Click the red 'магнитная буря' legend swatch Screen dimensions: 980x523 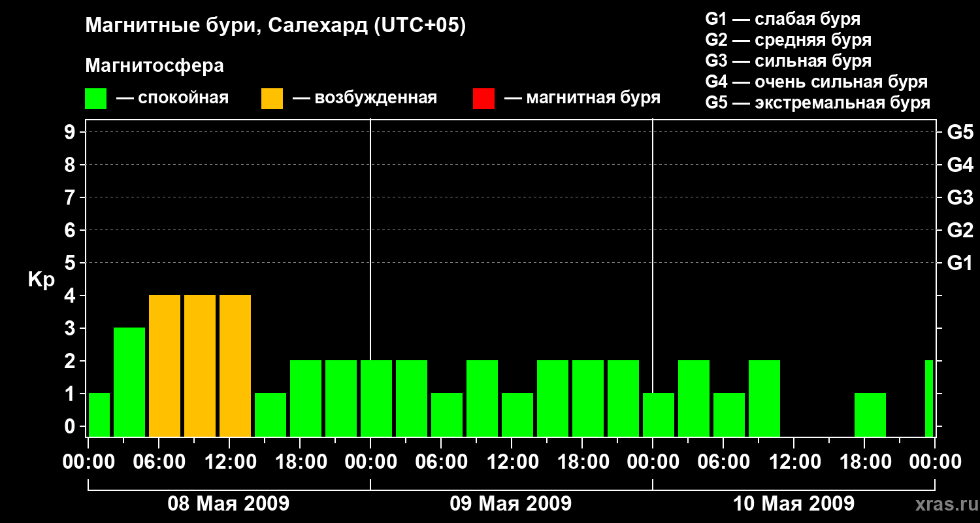[483, 99]
